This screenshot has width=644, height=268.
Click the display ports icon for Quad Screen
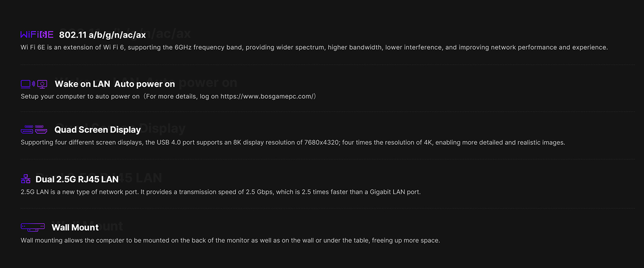pyautogui.click(x=34, y=130)
